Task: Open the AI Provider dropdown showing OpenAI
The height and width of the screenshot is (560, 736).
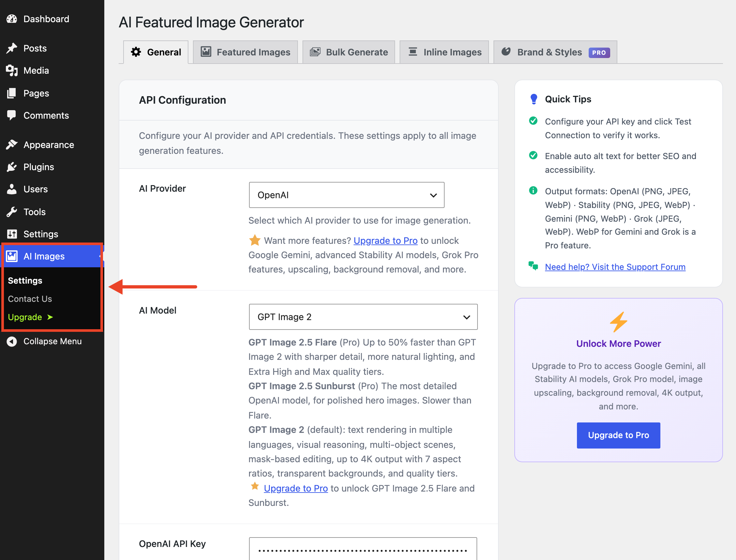Action: point(346,195)
